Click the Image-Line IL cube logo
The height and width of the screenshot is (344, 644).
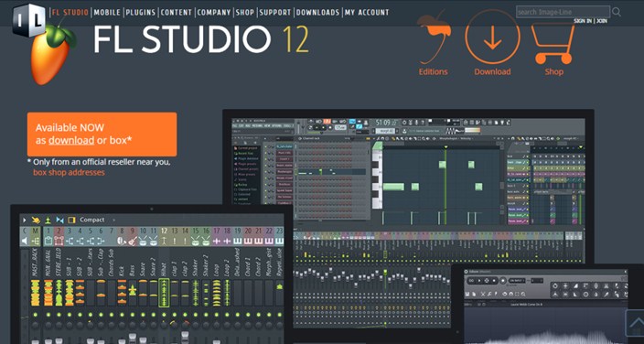tap(28, 19)
